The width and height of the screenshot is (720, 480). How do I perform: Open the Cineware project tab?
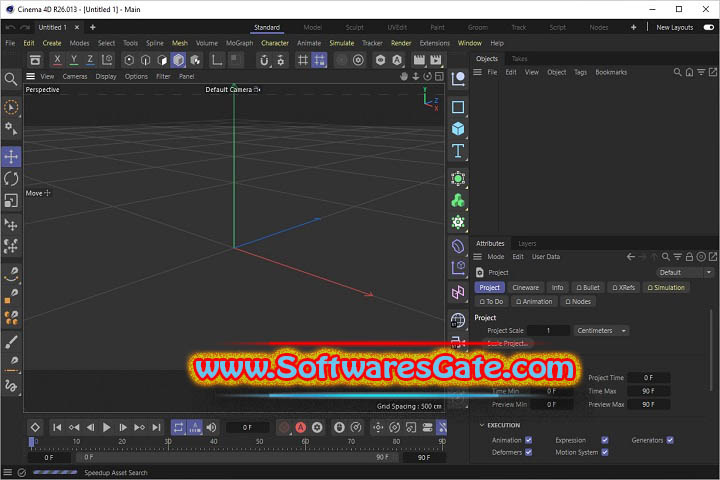525,288
